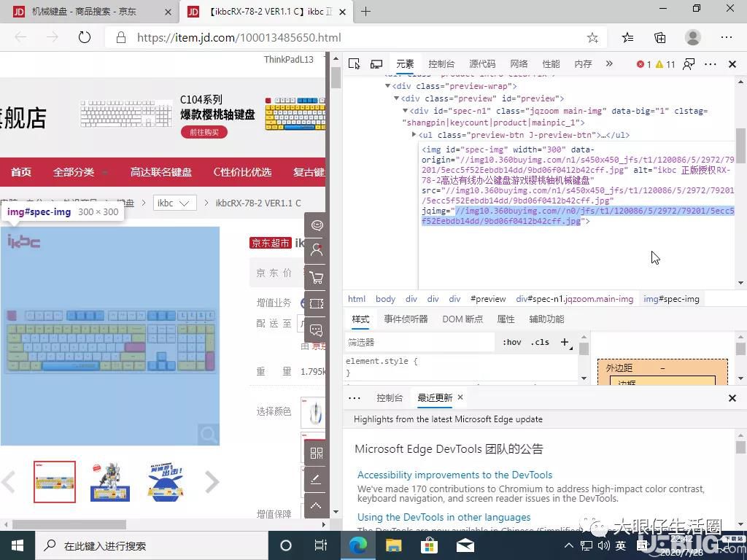Click the feedback edit sidebar icon
Image resolution: width=747 pixels, height=560 pixels.
pyautogui.click(x=317, y=479)
